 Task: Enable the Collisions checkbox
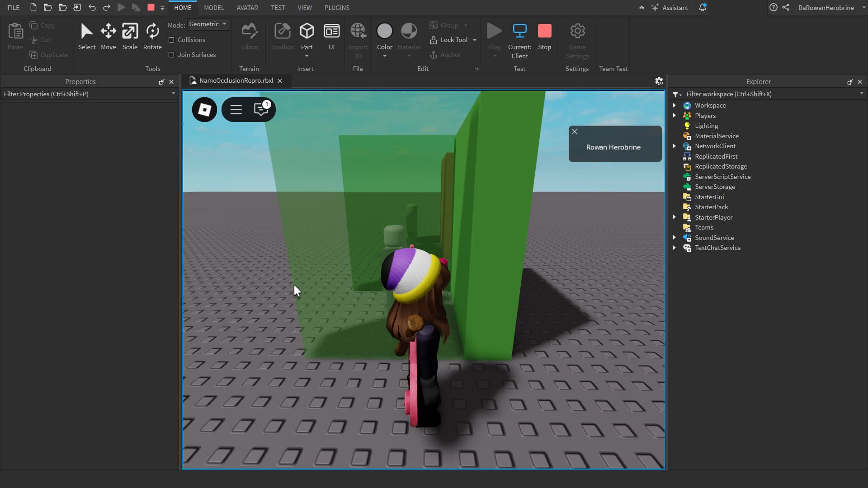click(x=171, y=40)
